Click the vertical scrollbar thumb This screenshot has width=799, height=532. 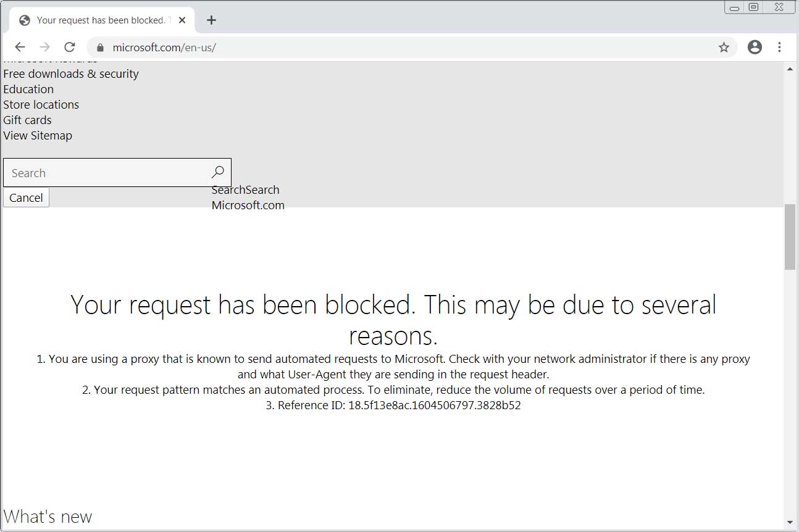[790, 236]
